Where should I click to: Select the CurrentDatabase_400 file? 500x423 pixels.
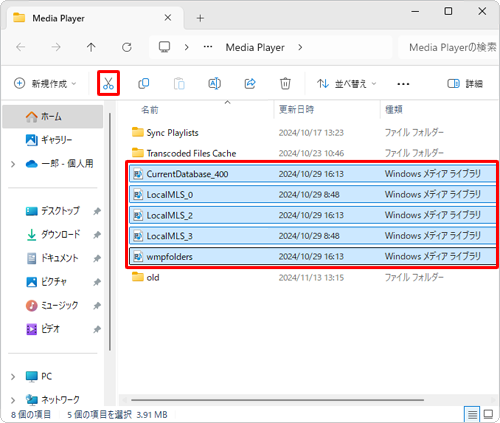coord(312,174)
